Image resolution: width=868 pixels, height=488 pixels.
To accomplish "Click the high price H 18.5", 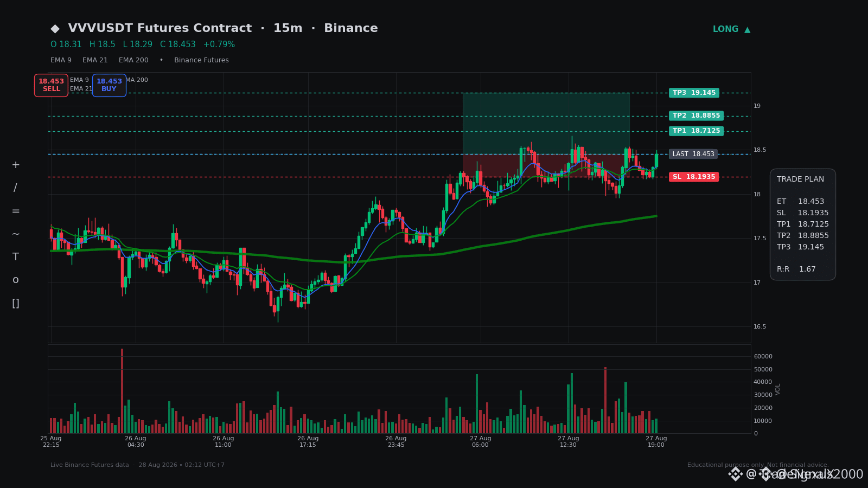I will (x=103, y=44).
